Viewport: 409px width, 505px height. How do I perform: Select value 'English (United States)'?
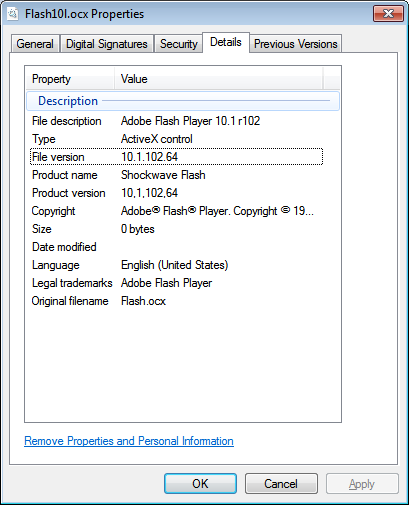(175, 265)
